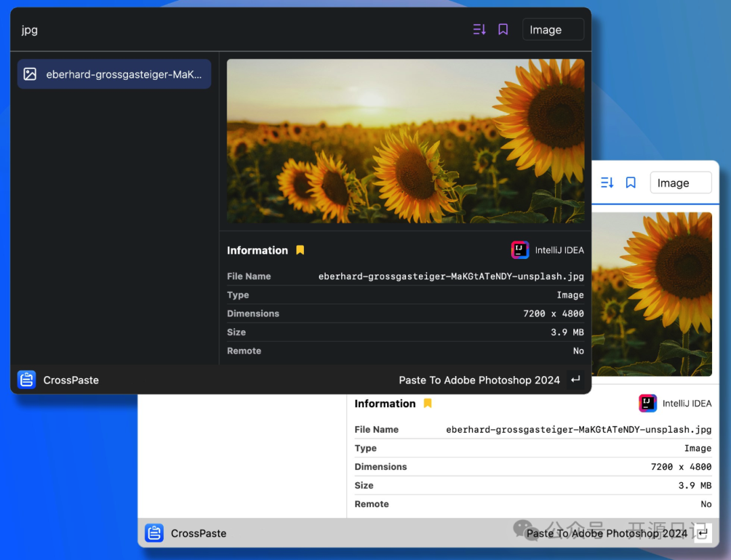The width and height of the screenshot is (731, 560).
Task: Click the file name value in light window
Action: point(578,429)
